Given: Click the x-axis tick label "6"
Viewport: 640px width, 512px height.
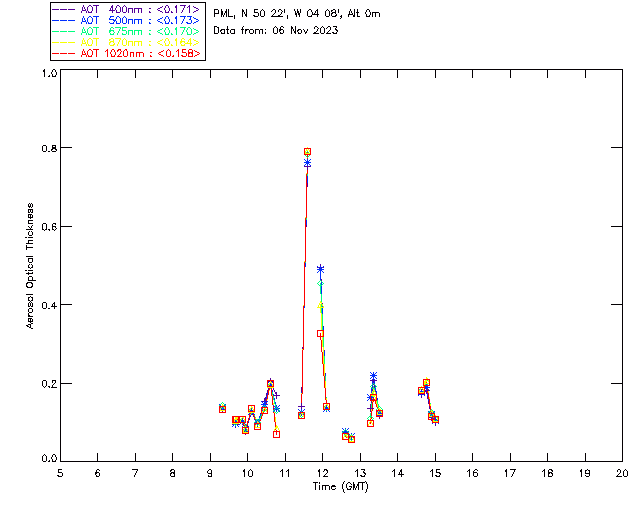Looking at the screenshot, I should tap(98, 473).
